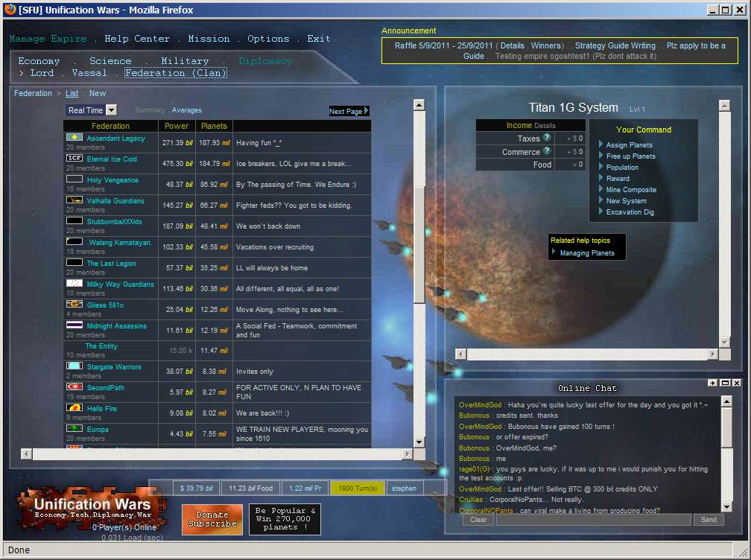Click the Valhalla Guardians flag icon

tap(75, 200)
